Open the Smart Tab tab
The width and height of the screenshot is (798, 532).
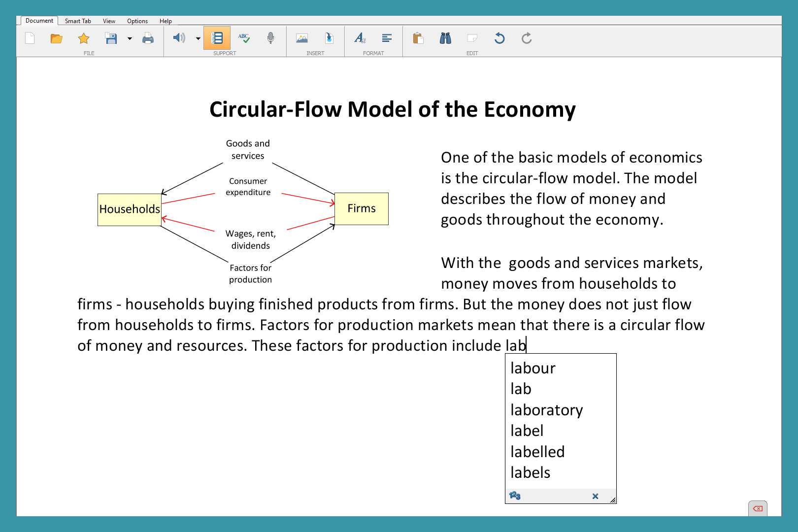[x=78, y=21]
